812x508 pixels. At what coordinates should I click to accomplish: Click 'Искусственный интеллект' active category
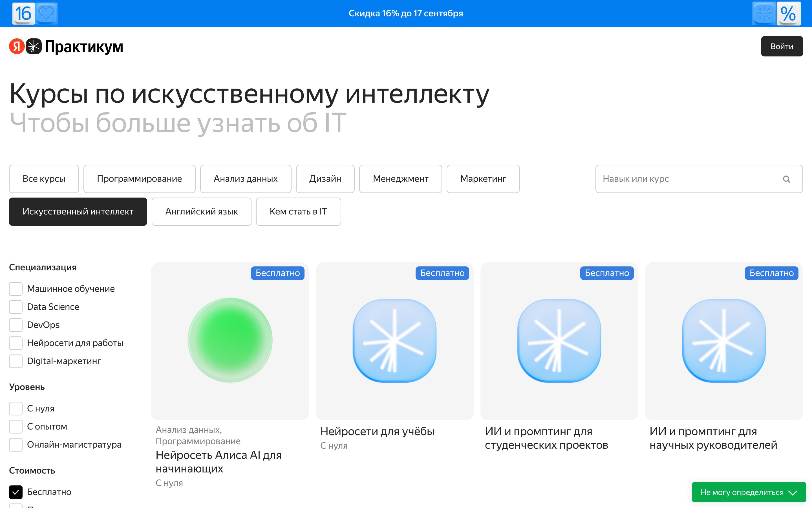78,212
